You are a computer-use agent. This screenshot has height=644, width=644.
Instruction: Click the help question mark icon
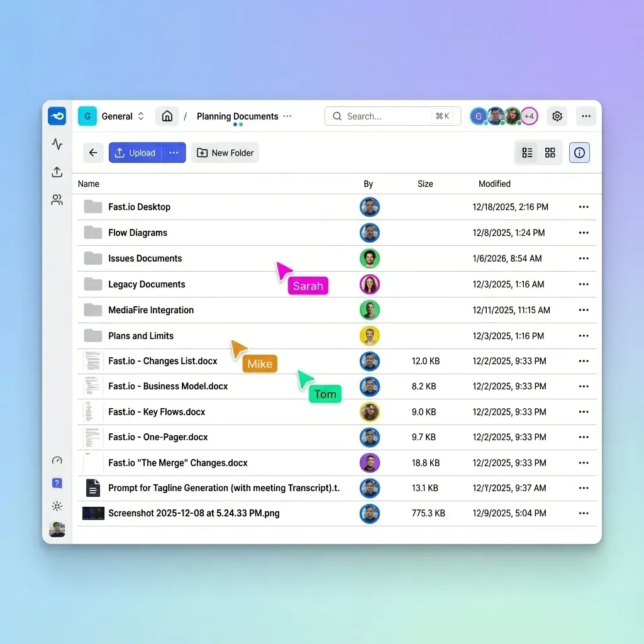[x=57, y=483]
